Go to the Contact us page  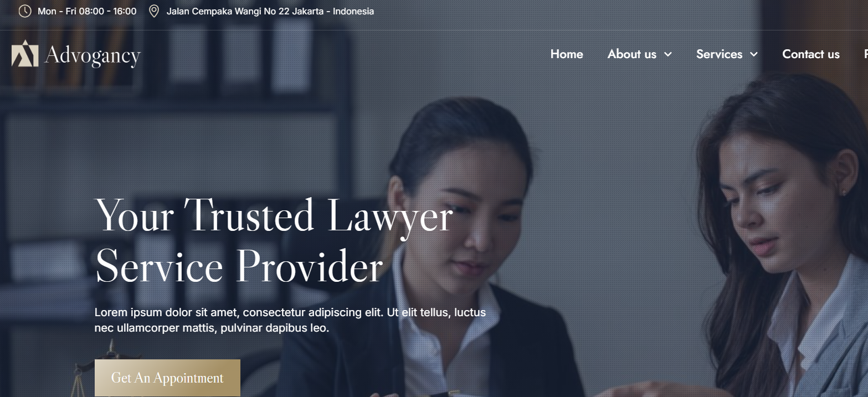pos(811,54)
